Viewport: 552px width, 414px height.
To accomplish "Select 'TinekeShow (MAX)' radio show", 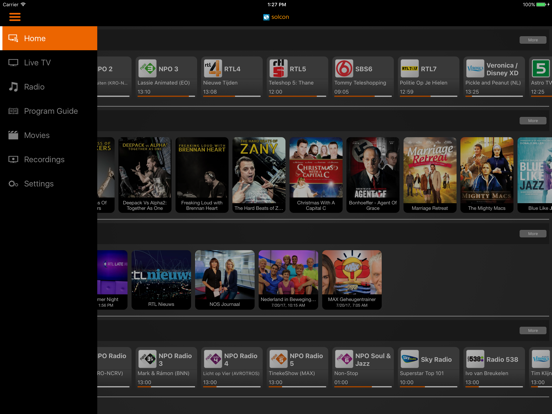I will click(x=292, y=373).
